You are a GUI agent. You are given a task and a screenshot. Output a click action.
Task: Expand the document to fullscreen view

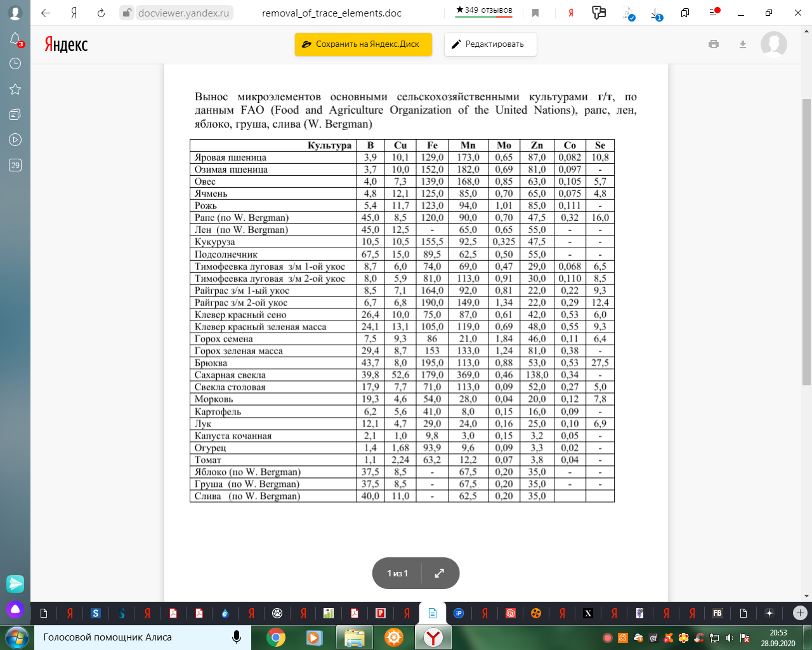coord(439,573)
